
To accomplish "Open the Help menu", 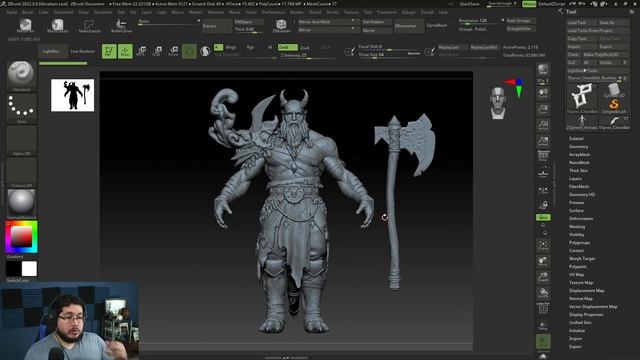I will [x=443, y=12].
